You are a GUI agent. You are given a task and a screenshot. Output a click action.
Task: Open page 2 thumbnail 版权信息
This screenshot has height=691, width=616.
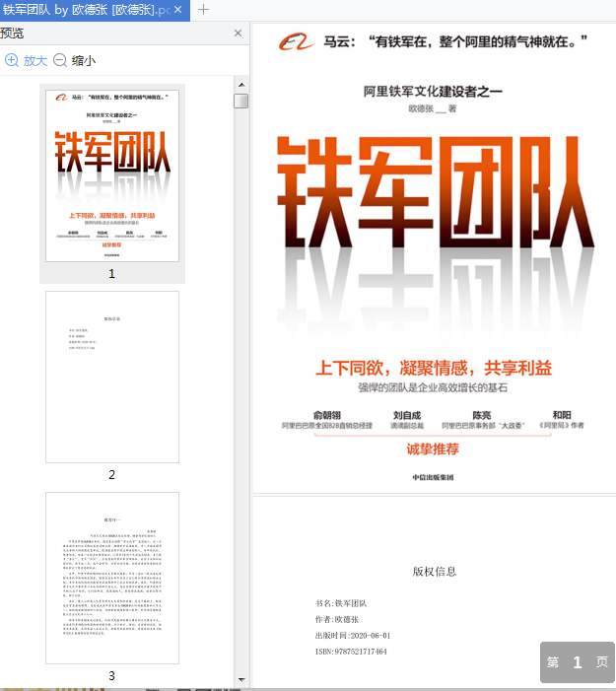coord(112,377)
